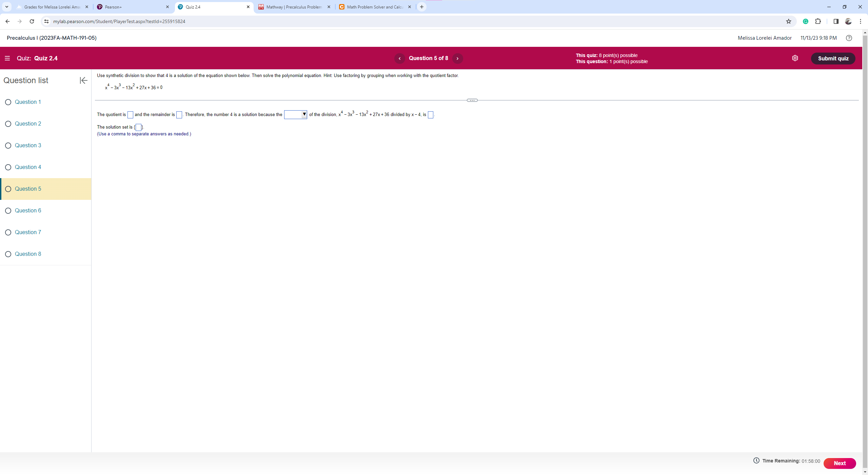This screenshot has height=475, width=868.
Task: Go to next question arrow
Action: (457, 58)
